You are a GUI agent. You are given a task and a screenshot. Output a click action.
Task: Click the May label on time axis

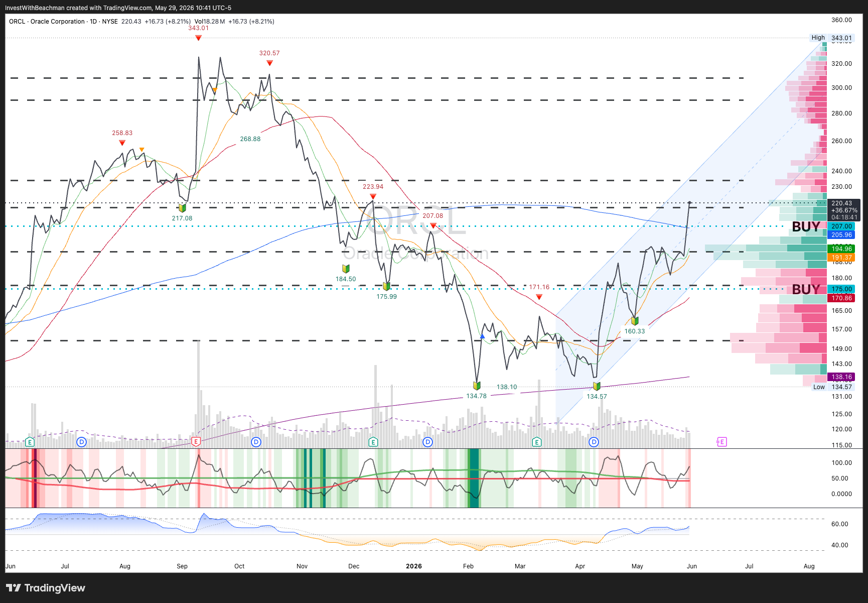pyautogui.click(x=637, y=566)
